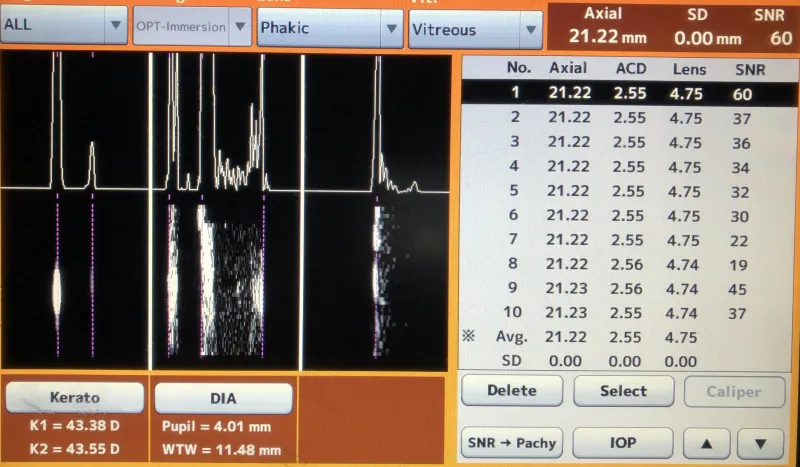The image size is (800, 467).
Task: Click the retina waveform panel
Action: tap(377, 210)
